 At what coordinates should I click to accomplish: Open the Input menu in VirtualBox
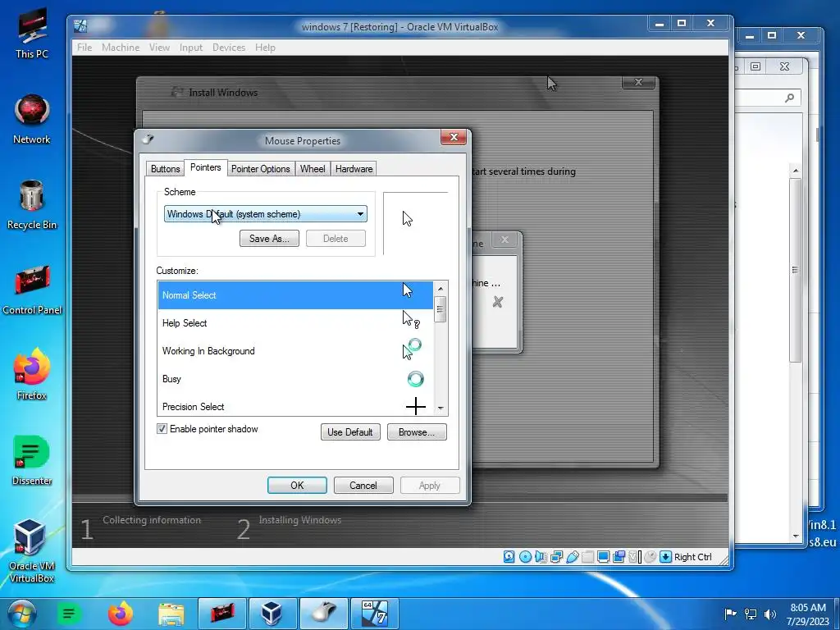click(190, 47)
